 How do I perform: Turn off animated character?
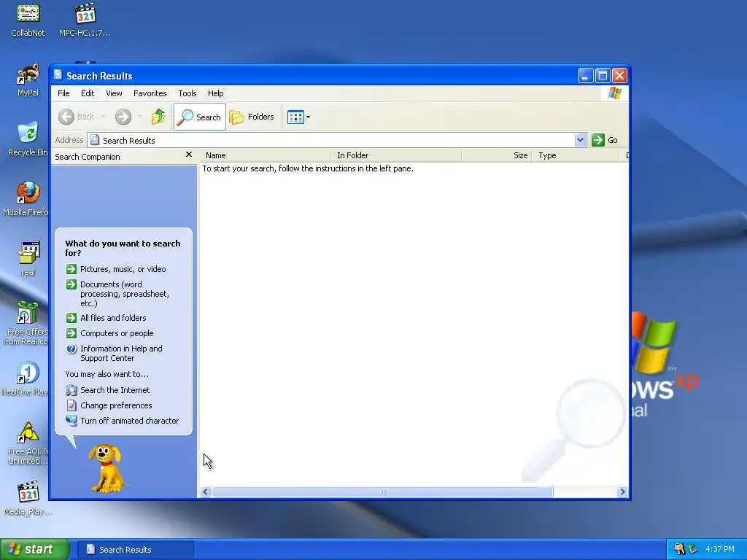(x=130, y=421)
